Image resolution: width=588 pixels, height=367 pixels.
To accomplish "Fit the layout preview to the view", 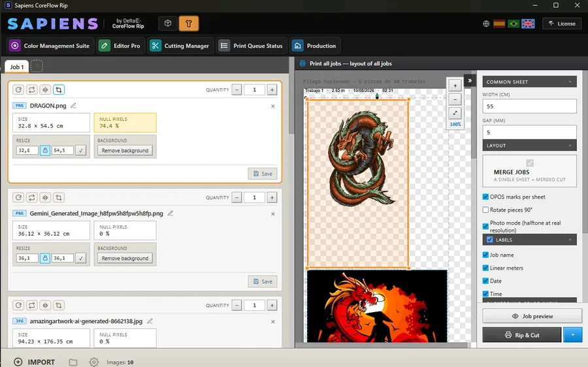I will [455, 113].
